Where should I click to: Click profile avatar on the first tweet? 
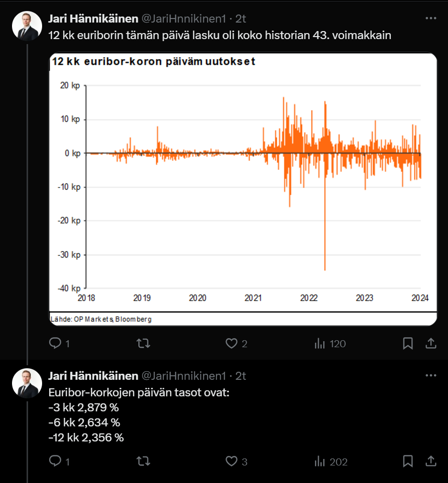click(x=27, y=26)
